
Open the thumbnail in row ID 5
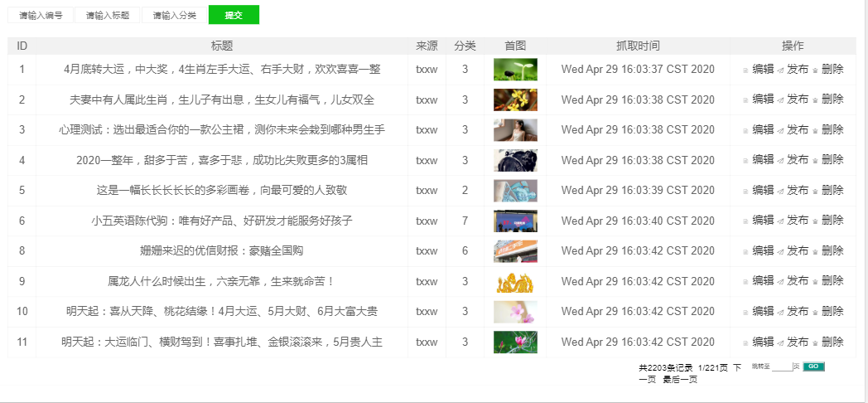515,191
